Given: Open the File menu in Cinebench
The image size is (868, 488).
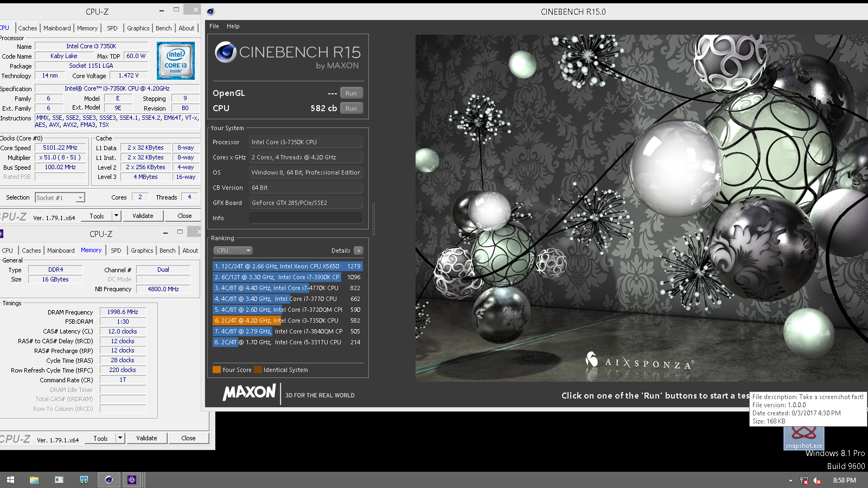Looking at the screenshot, I should [x=214, y=26].
